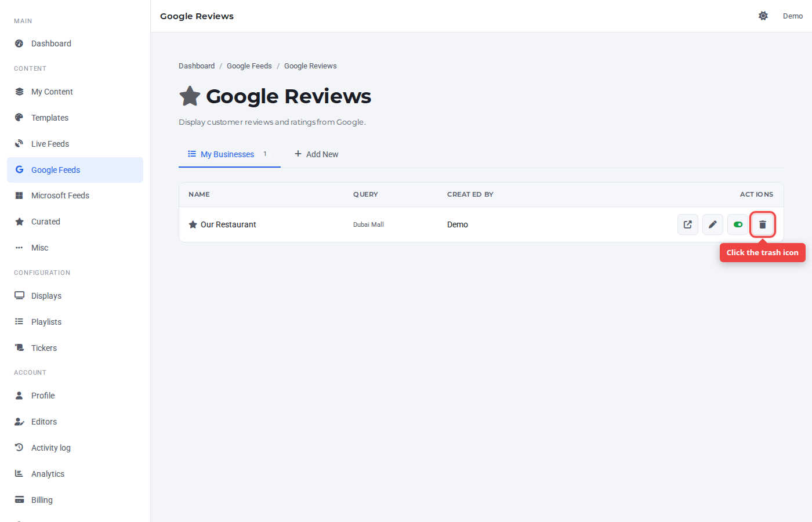Click the NAME column header
This screenshot has width=812, height=522.
tap(199, 194)
